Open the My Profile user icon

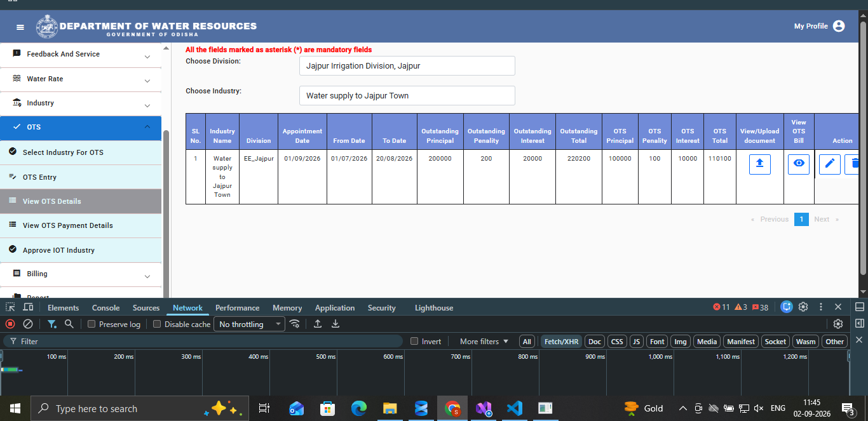(x=839, y=26)
